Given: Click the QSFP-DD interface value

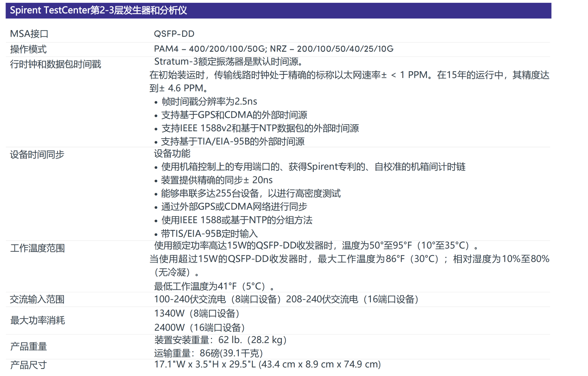Looking at the screenshot, I should point(174,34).
